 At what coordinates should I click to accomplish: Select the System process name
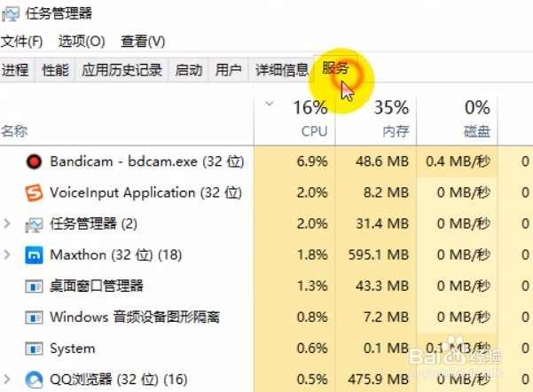(73, 349)
